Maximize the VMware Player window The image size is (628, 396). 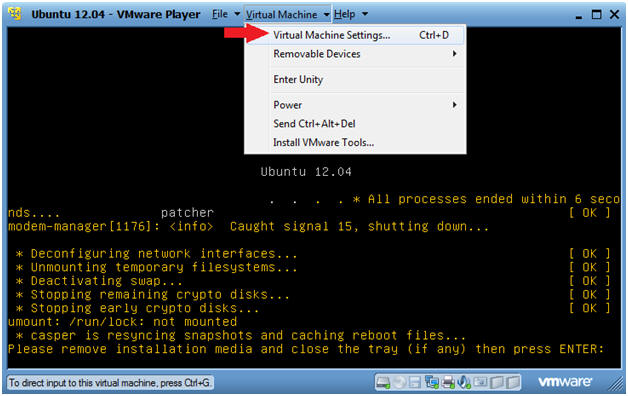(x=597, y=15)
